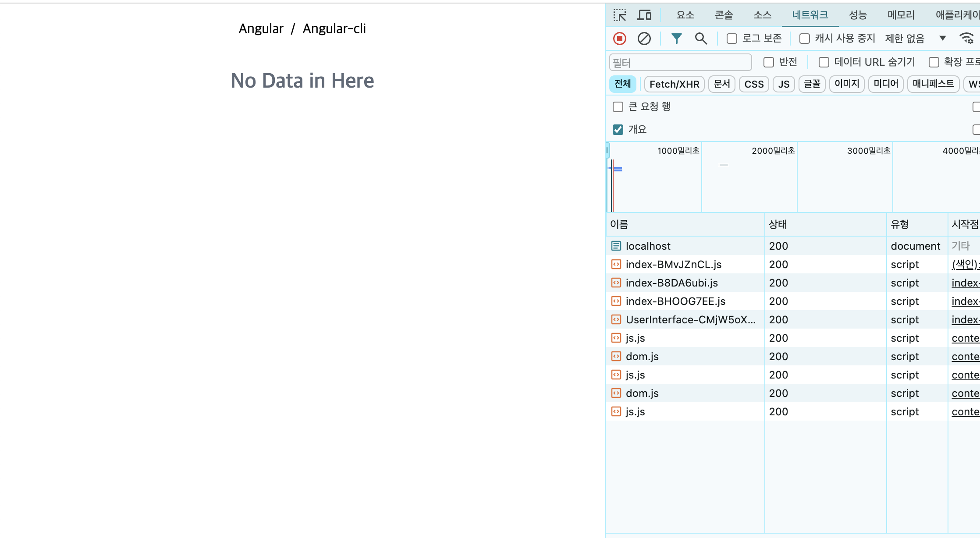
Task: Open network conditions wifi icon
Action: coord(966,39)
